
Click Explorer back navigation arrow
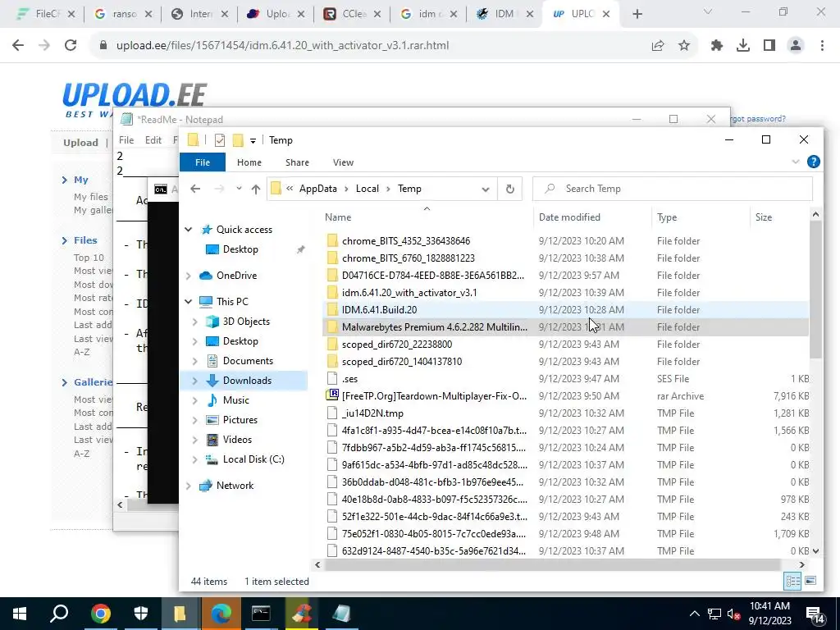tap(195, 189)
